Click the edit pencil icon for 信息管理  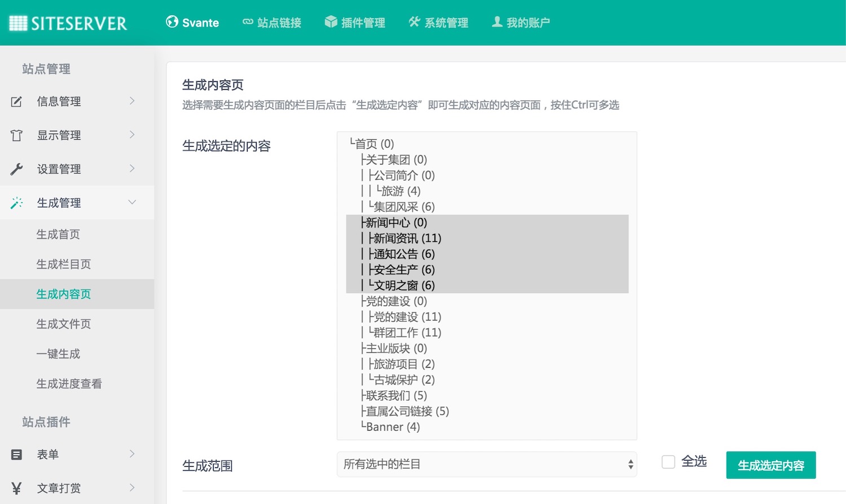[x=16, y=101]
